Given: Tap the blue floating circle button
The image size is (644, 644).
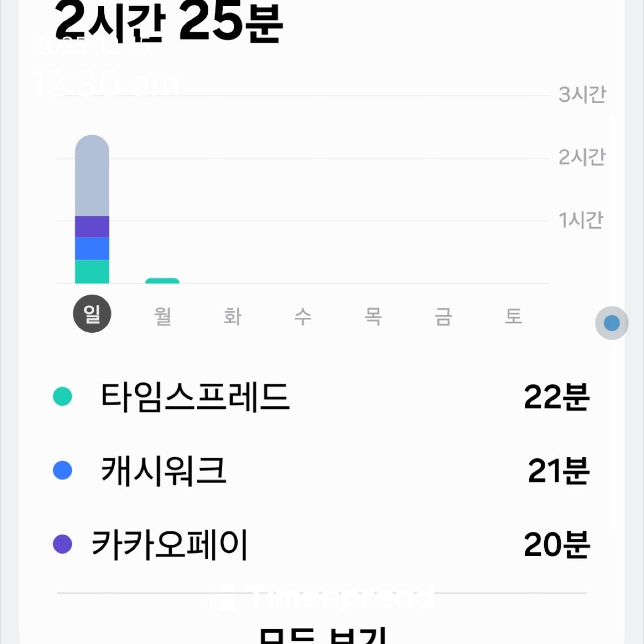Looking at the screenshot, I should click(612, 323).
